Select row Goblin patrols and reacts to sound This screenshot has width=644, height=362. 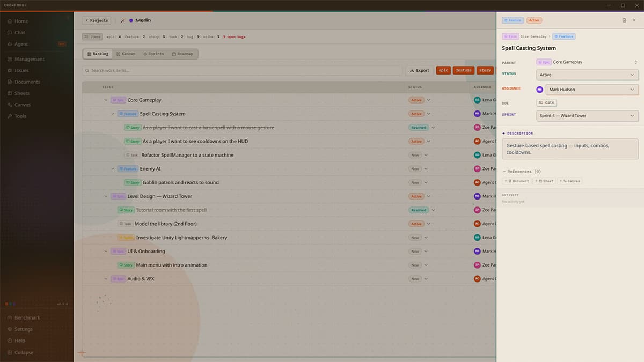pos(289,182)
